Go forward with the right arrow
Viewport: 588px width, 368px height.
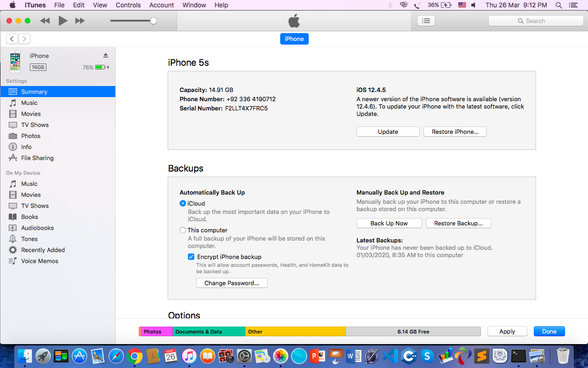coord(24,39)
